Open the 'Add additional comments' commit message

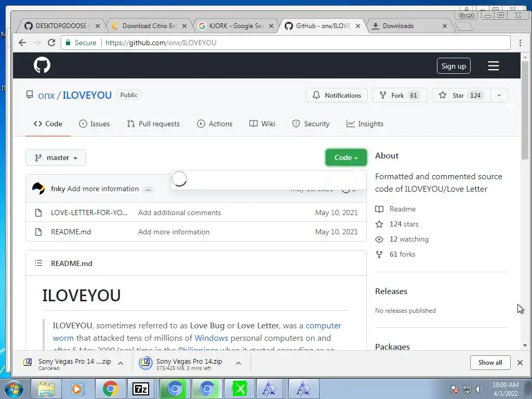pyautogui.click(x=179, y=212)
